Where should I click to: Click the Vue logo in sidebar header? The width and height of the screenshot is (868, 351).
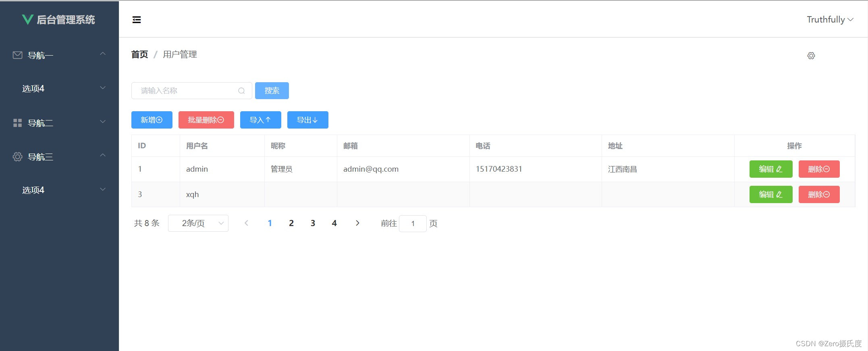click(x=27, y=19)
